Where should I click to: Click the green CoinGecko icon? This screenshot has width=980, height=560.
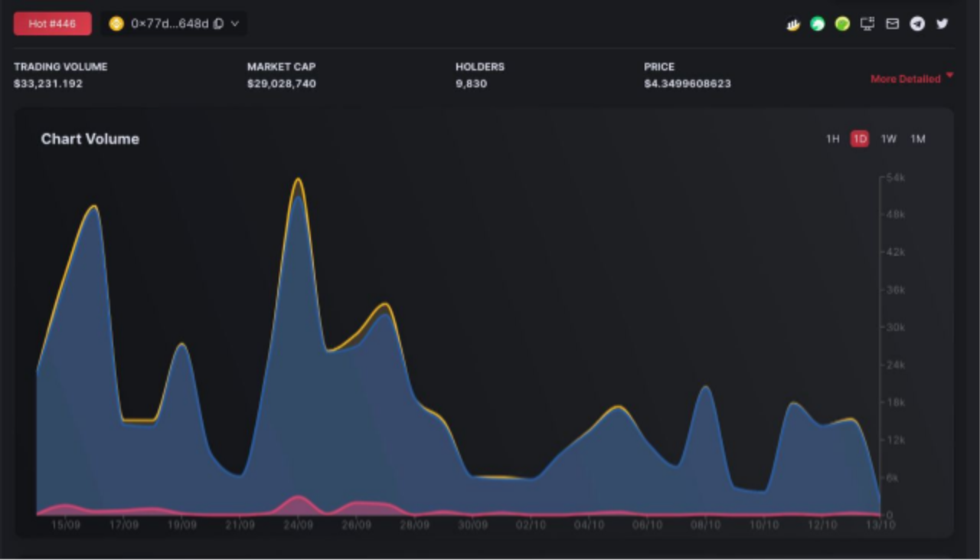842,24
